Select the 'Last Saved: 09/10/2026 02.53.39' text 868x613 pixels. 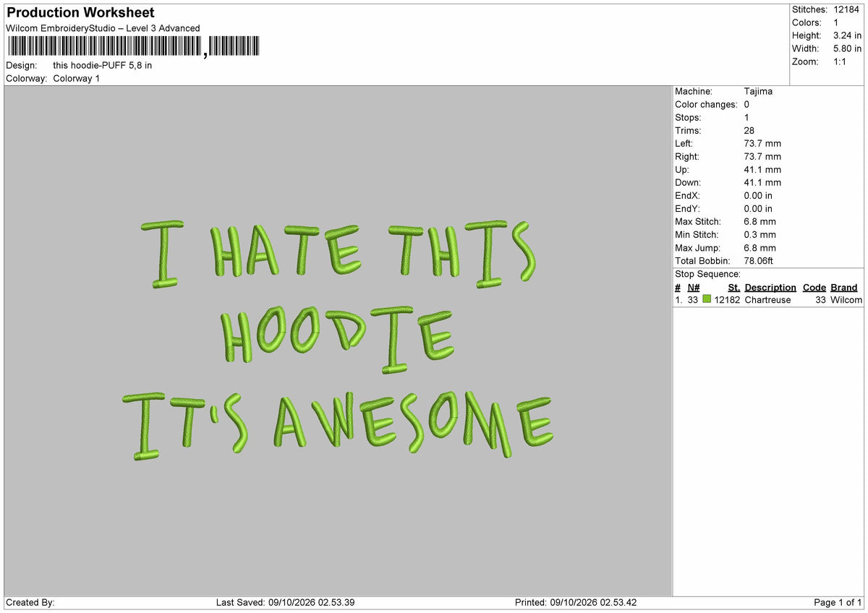pos(285,602)
